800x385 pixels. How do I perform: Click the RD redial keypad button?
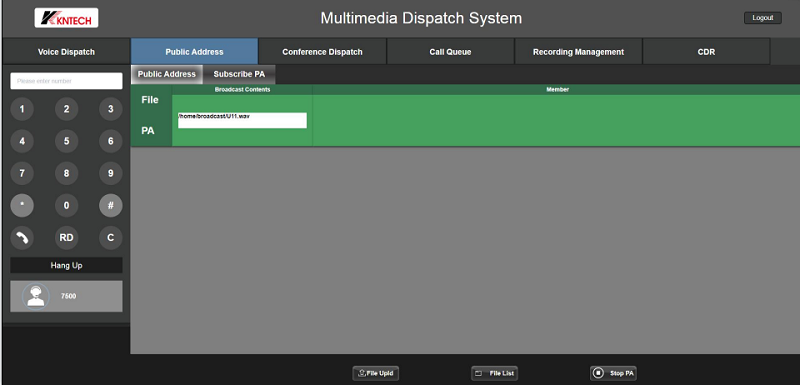coord(66,238)
